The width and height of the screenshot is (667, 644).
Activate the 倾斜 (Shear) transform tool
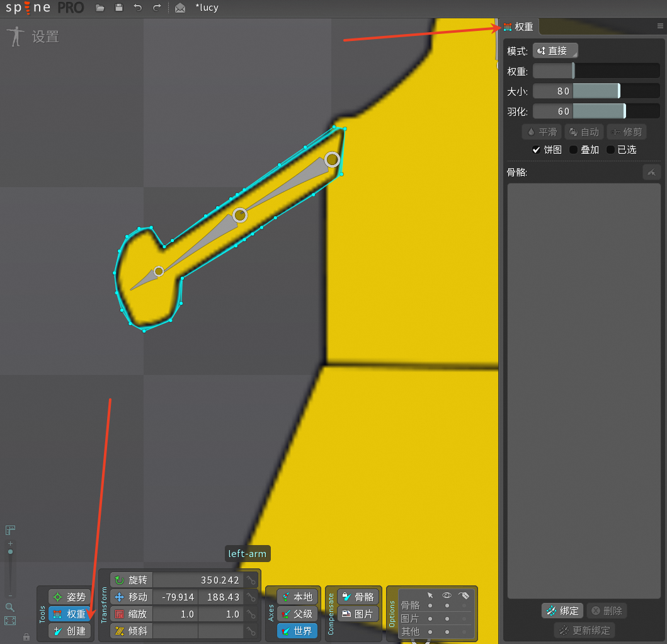tap(132, 631)
